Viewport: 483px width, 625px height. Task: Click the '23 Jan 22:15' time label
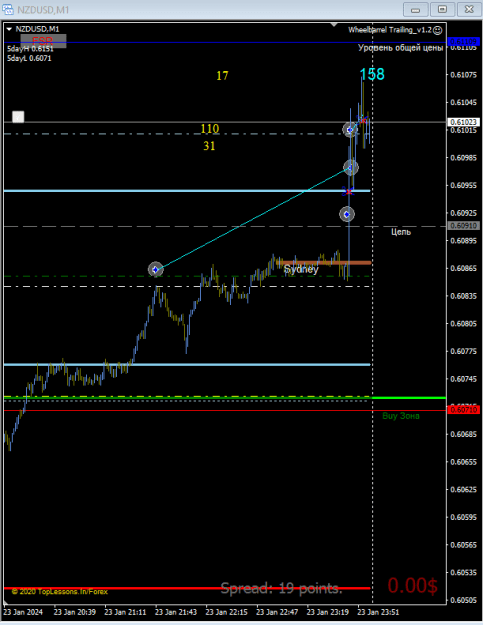pyautogui.click(x=226, y=612)
